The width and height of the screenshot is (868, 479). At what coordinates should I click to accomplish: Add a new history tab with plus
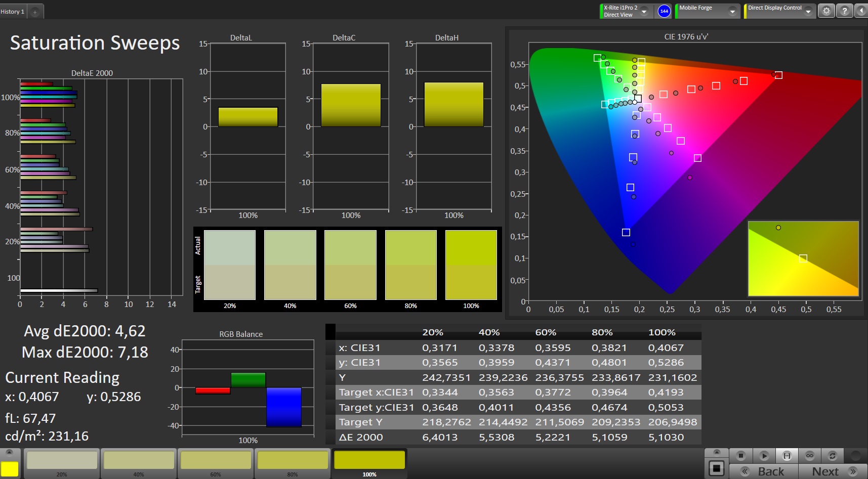(35, 12)
